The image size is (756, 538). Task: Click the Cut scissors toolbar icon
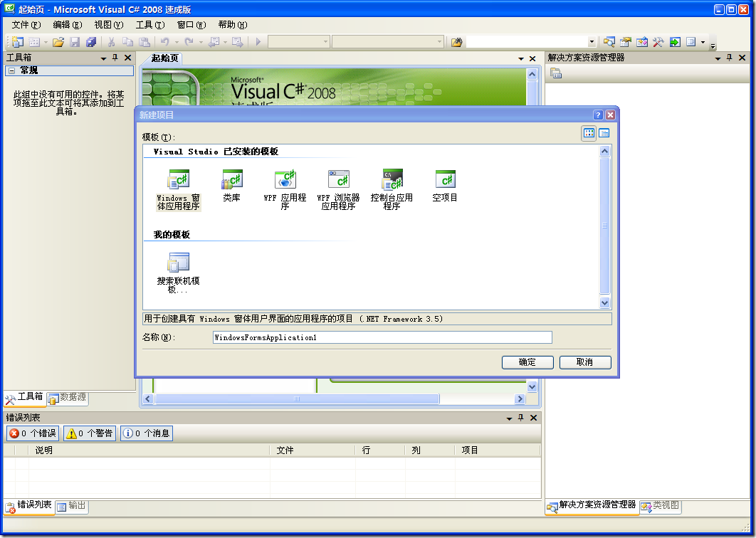click(x=111, y=43)
